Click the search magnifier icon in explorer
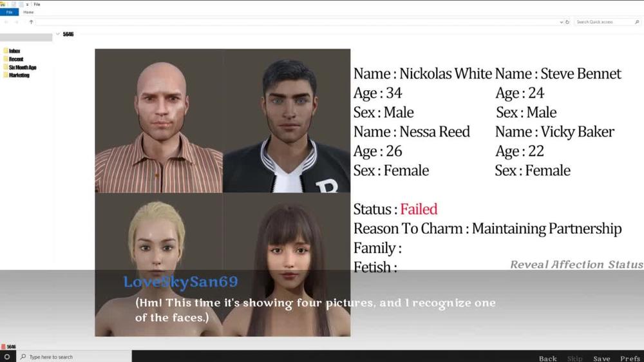This screenshot has height=362, width=644. (x=637, y=22)
